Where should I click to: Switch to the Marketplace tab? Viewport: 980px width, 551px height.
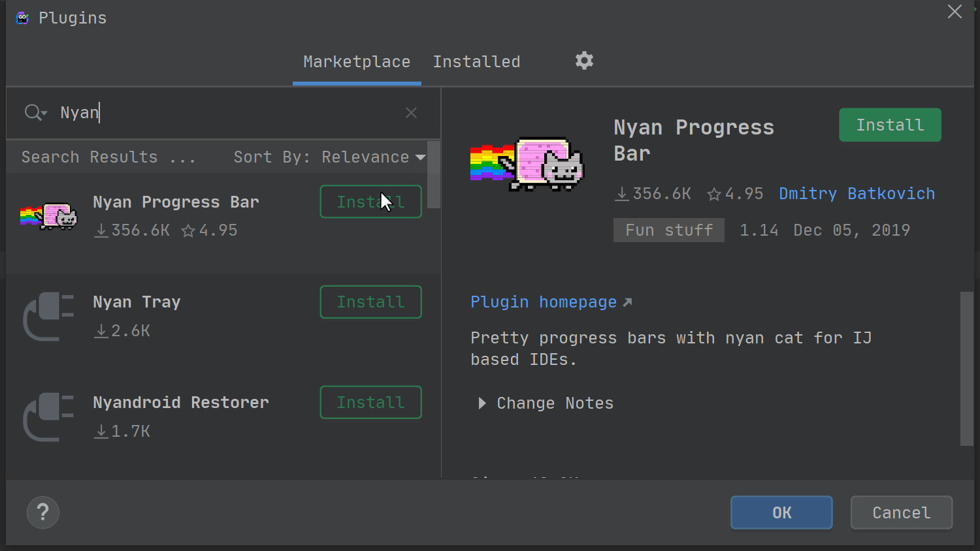[357, 62]
